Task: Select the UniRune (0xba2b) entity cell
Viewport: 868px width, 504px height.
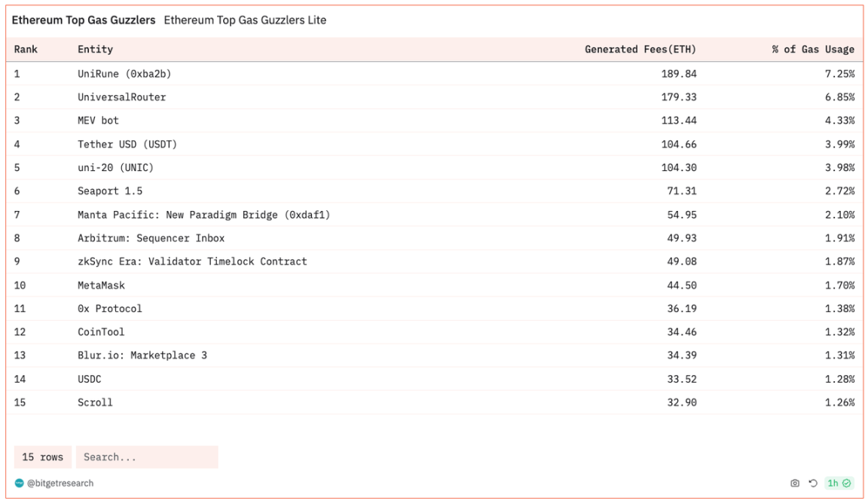Action: point(119,74)
